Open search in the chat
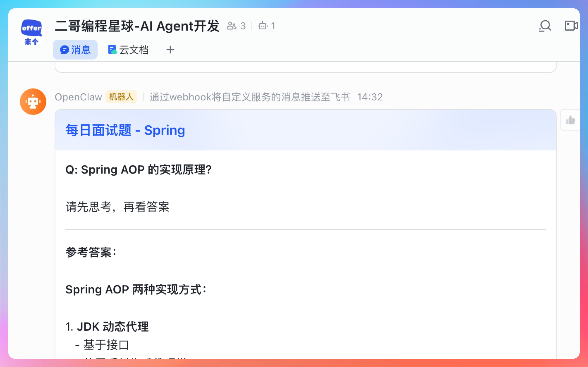 pyautogui.click(x=545, y=26)
